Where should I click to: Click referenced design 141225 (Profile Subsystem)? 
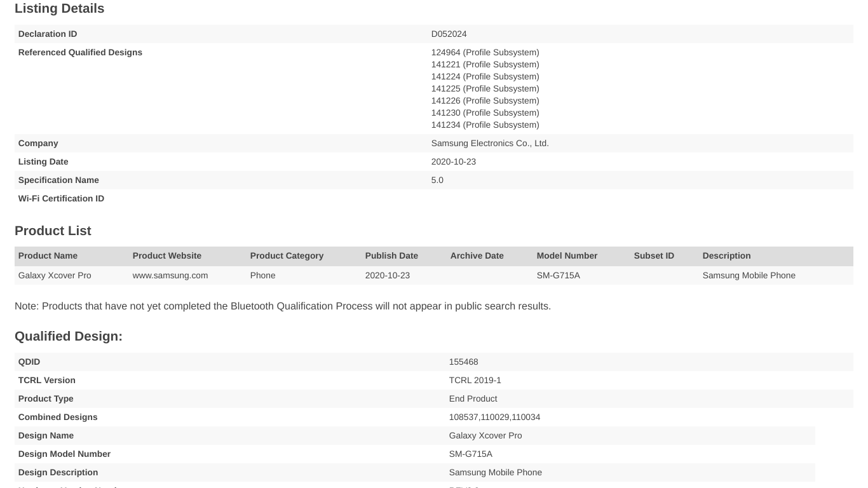pyautogui.click(x=485, y=88)
